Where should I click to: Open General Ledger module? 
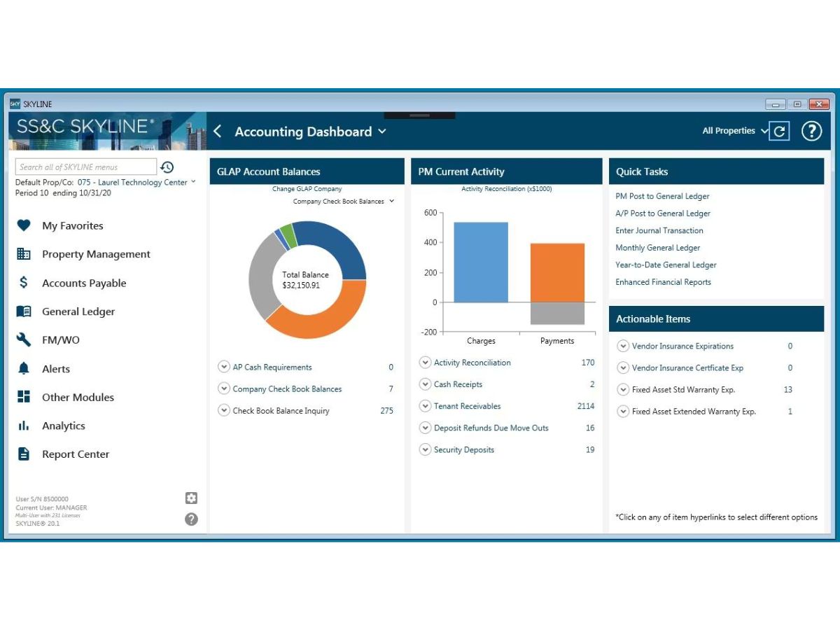tap(78, 311)
